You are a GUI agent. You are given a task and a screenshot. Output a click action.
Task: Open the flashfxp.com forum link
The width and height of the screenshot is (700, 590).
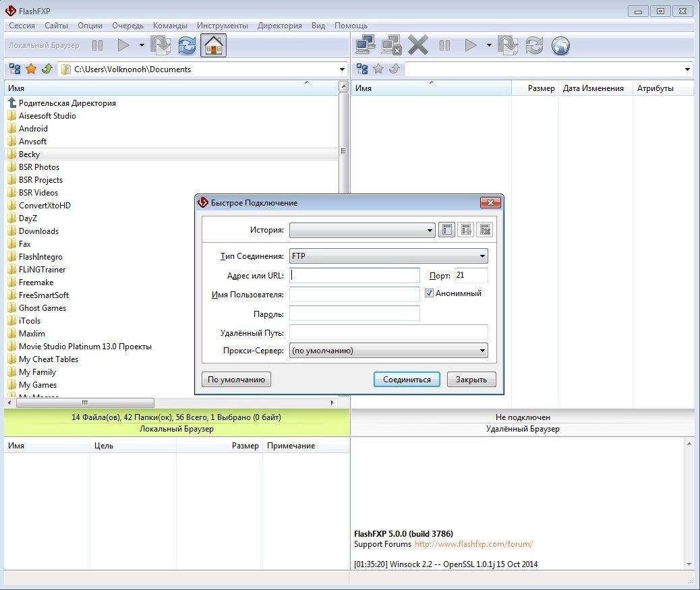tap(473, 544)
